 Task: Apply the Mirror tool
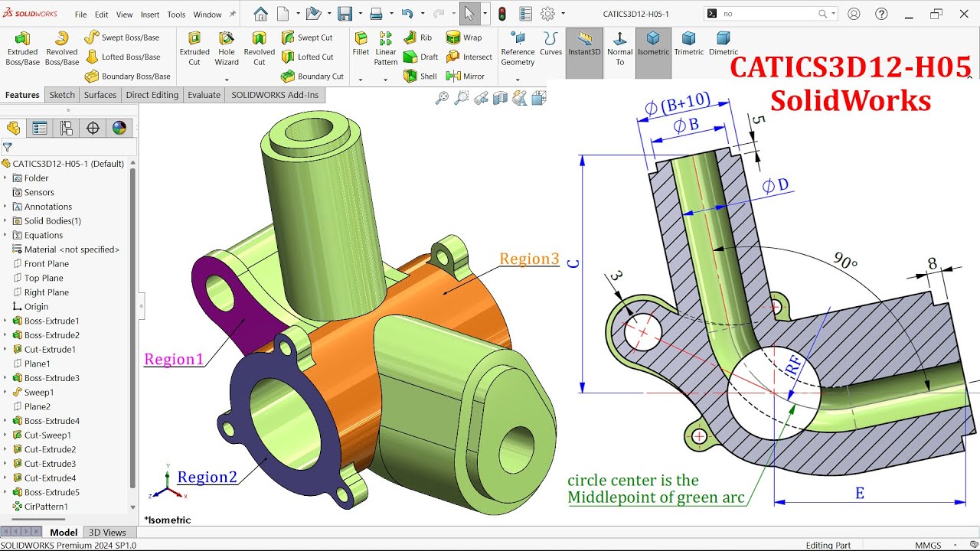pyautogui.click(x=465, y=76)
